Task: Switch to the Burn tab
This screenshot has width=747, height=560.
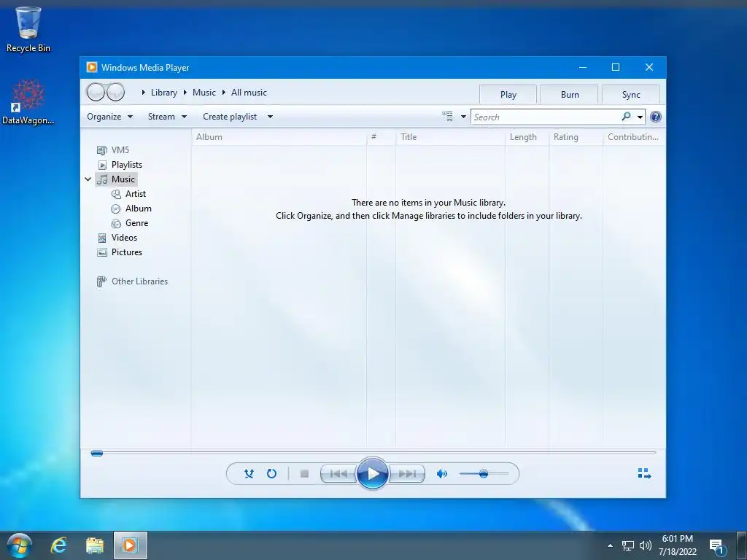Action: pyautogui.click(x=569, y=94)
